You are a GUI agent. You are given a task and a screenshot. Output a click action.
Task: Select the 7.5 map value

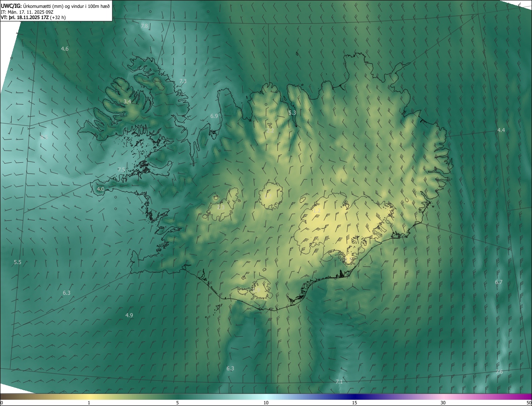121,170
